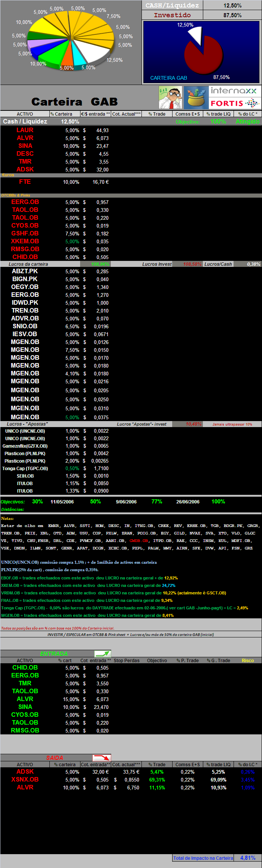This screenshot has height=868, width=262.
Task: Select the 108,96% value
Action: [100, 264]
